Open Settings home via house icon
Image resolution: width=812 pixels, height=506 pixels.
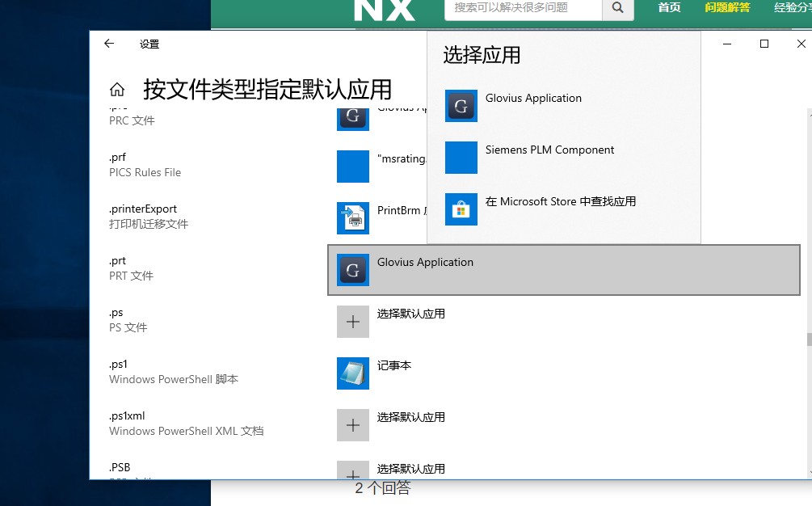click(x=117, y=90)
